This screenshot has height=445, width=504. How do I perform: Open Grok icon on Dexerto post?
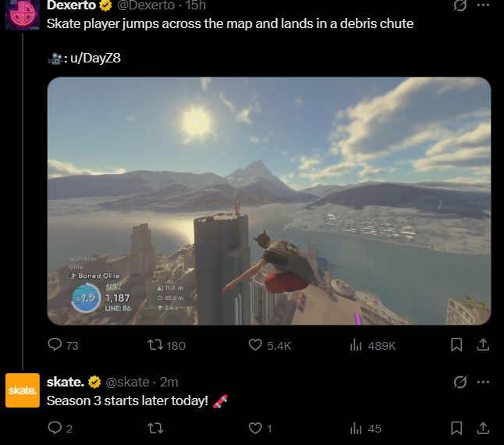point(460,5)
